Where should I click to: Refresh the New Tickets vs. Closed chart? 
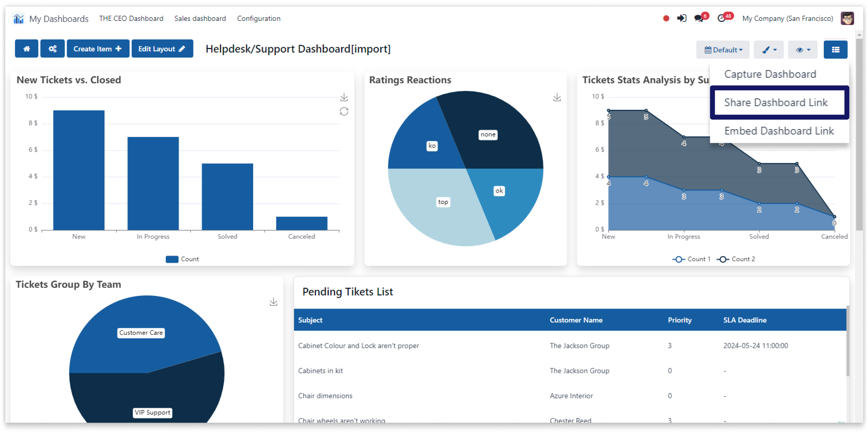[x=344, y=112]
